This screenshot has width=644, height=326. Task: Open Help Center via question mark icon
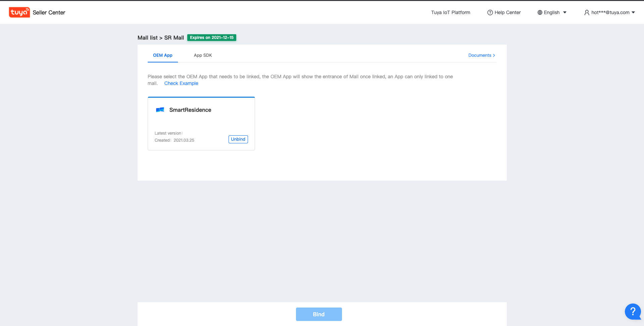click(490, 12)
